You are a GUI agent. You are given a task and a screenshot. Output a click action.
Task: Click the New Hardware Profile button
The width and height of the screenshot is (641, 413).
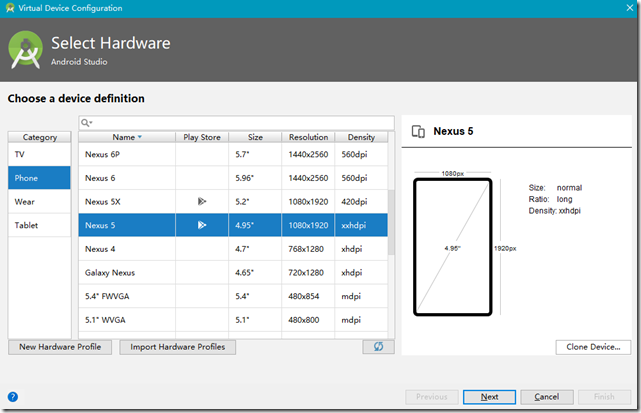pos(60,347)
